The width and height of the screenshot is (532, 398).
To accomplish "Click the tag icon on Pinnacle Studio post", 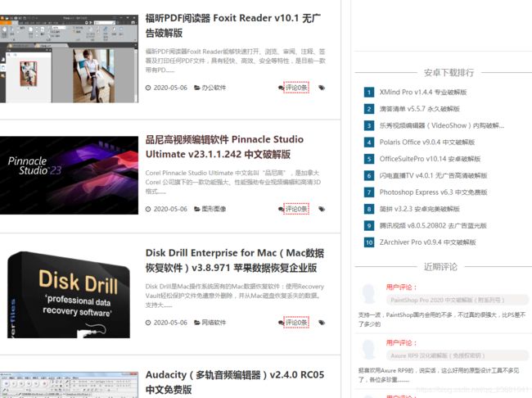I will [322, 209].
